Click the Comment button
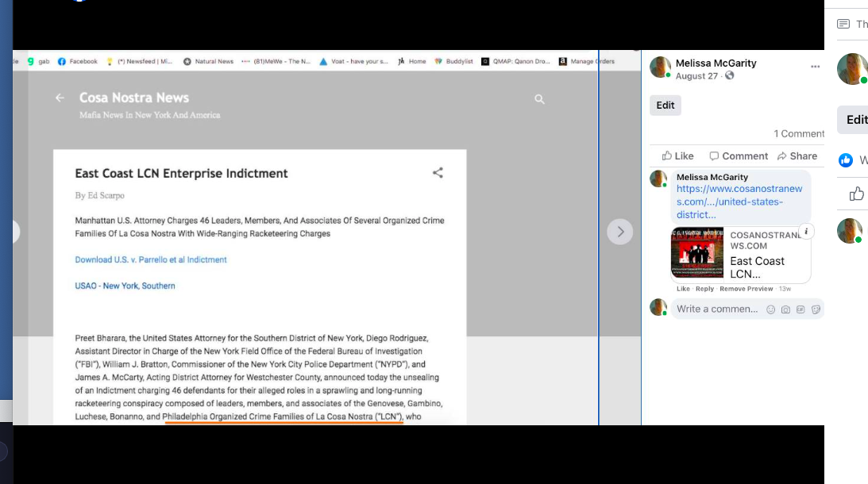The image size is (868, 484). pos(739,156)
